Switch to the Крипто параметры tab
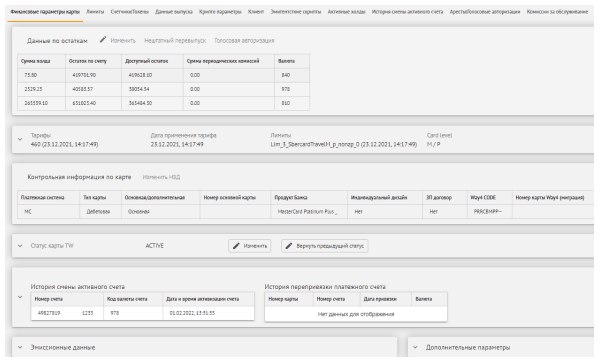This screenshot has height=361, width=608. pos(220,12)
